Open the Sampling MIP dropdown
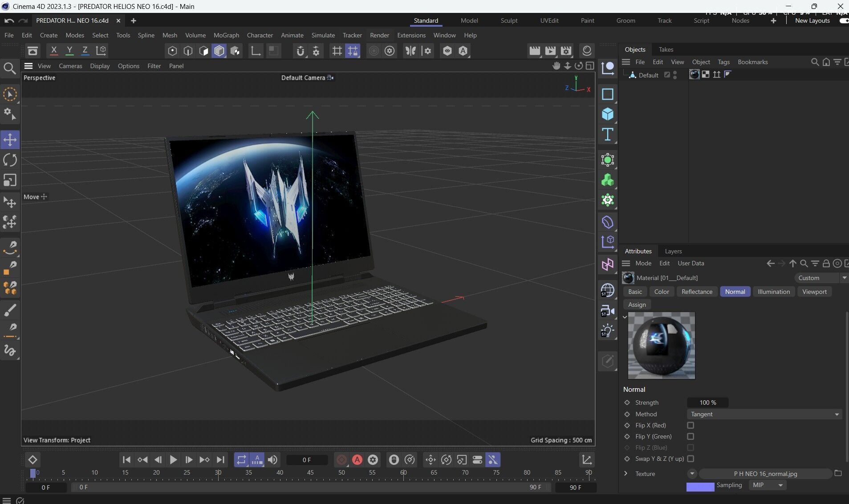This screenshot has height=504, width=849. pyautogui.click(x=768, y=485)
